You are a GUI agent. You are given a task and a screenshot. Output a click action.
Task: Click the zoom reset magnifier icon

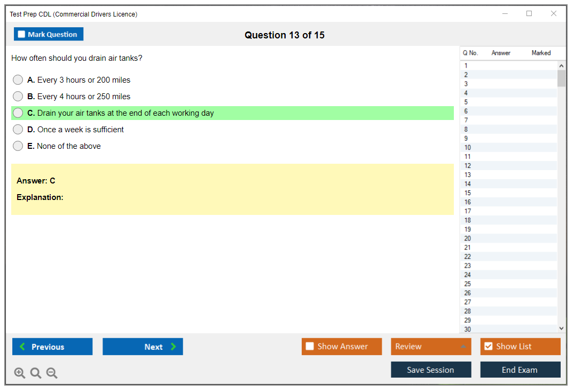(36, 373)
